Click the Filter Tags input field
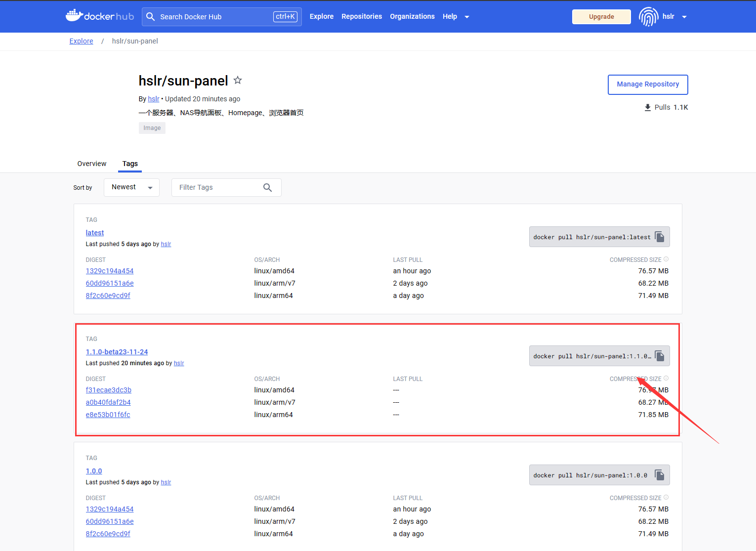 pos(217,188)
